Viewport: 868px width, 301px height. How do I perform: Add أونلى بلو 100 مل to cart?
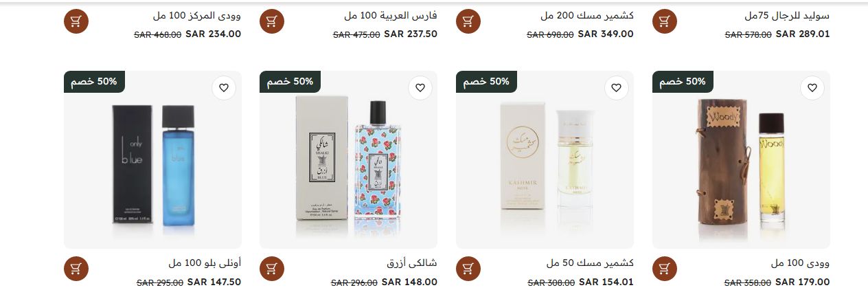tap(76, 269)
